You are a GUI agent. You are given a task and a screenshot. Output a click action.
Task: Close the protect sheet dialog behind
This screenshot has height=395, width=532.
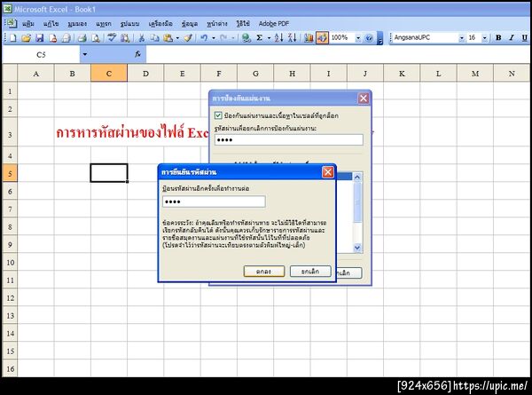[364, 99]
